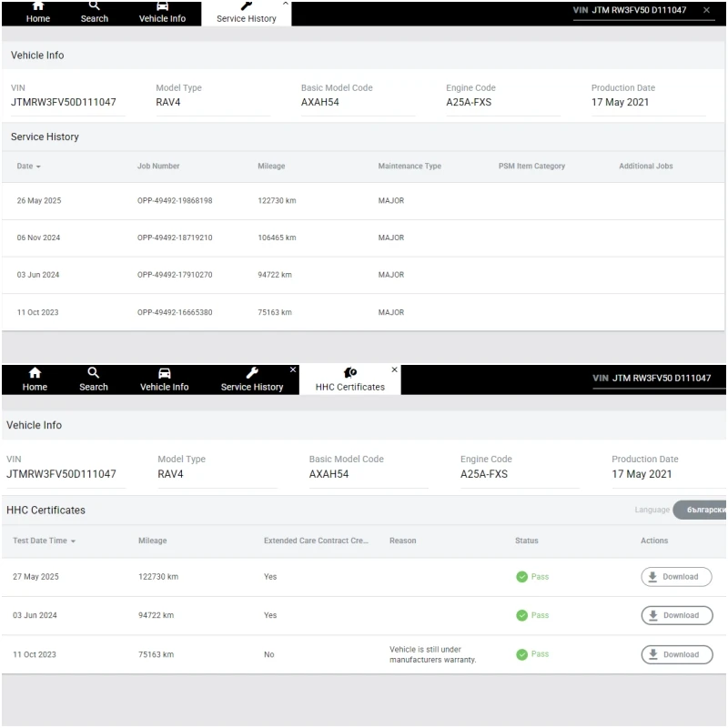Toggle the български language switch
The height and width of the screenshot is (728, 728).
point(701,511)
